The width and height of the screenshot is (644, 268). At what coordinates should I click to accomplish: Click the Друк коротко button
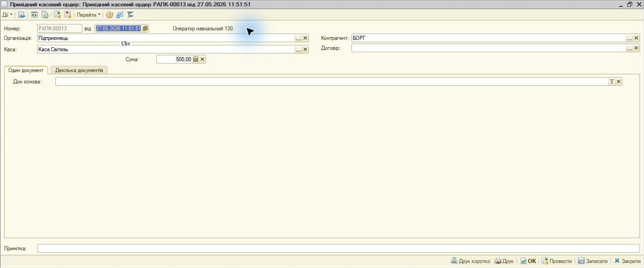pos(471,261)
